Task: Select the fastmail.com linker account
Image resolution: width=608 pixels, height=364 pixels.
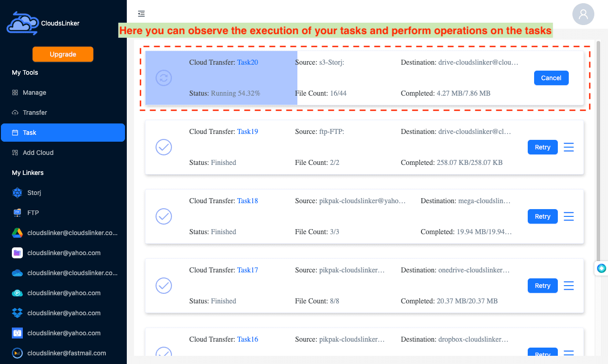Action: click(63, 353)
